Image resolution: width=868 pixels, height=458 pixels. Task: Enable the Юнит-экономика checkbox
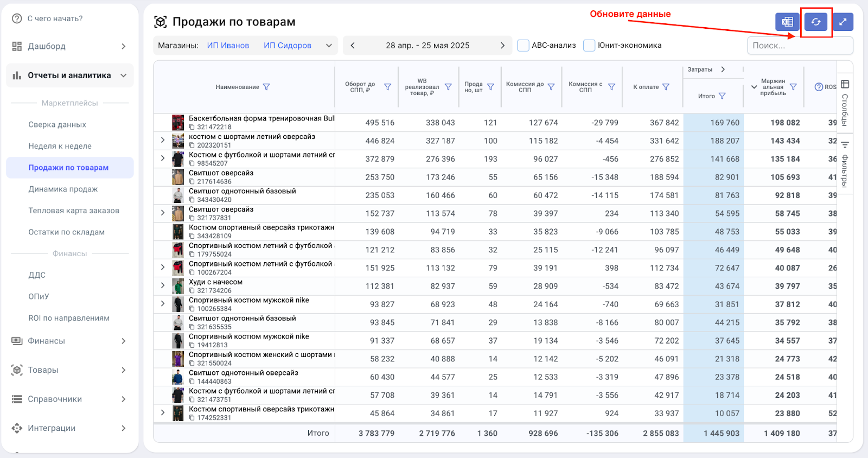(589, 46)
